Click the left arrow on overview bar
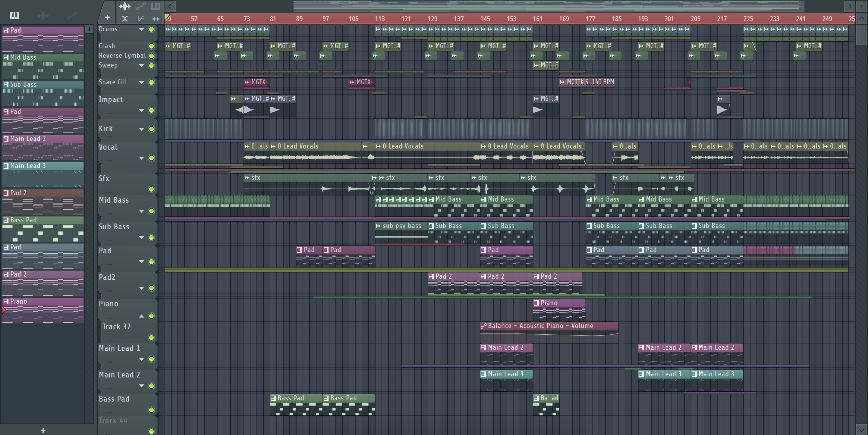Screen dimensions: 868x435 [x=170, y=6]
